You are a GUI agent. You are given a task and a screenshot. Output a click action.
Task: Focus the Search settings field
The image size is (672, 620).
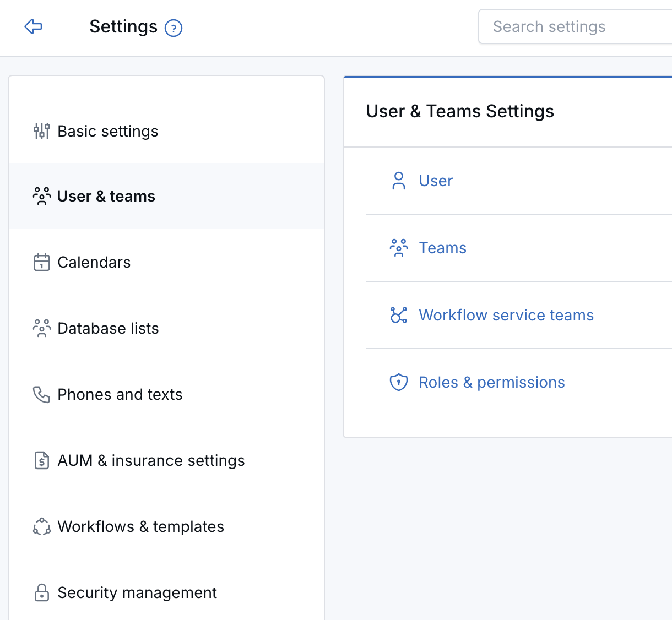pos(576,26)
